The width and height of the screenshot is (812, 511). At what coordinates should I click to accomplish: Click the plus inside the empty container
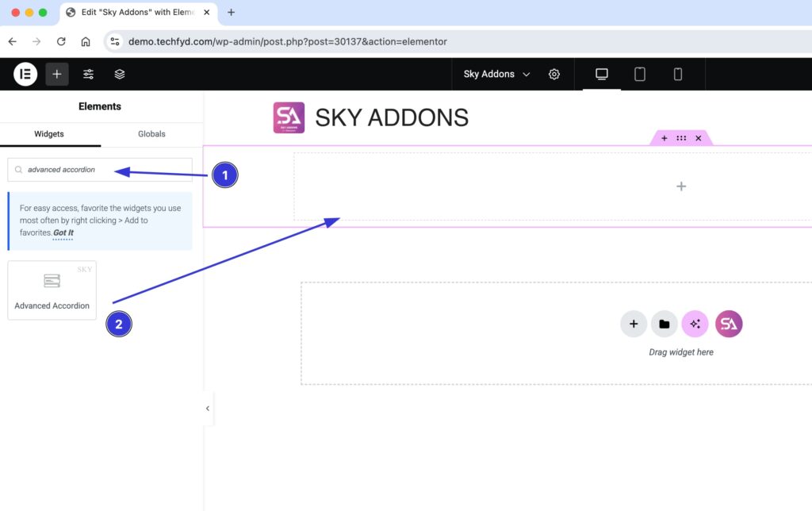point(681,186)
